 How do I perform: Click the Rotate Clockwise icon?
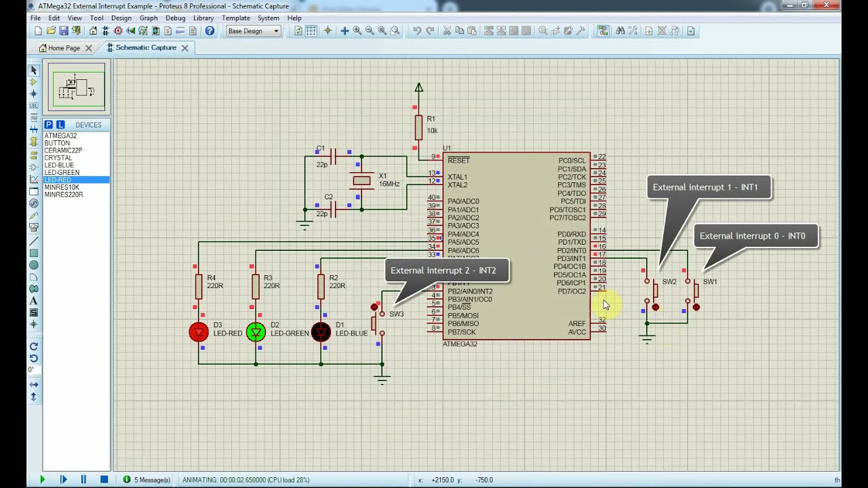(34, 346)
